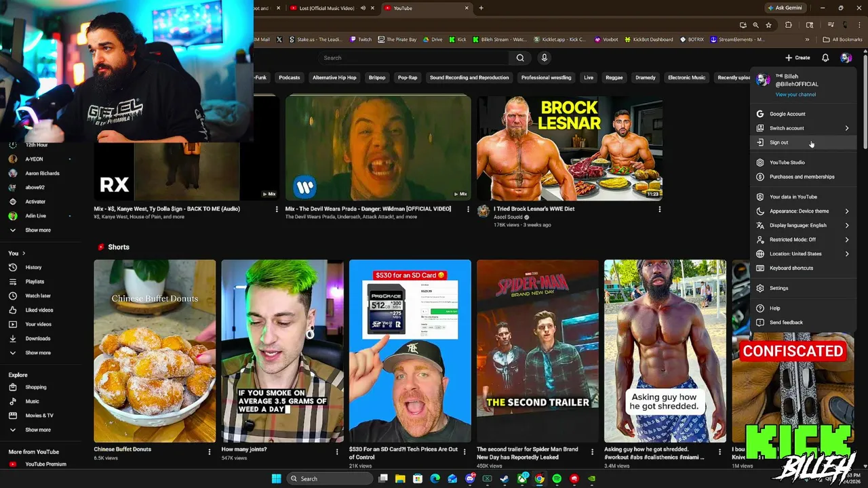The height and width of the screenshot is (488, 868).
Task: Expand the Switch account submenu
Action: pyautogui.click(x=804, y=128)
